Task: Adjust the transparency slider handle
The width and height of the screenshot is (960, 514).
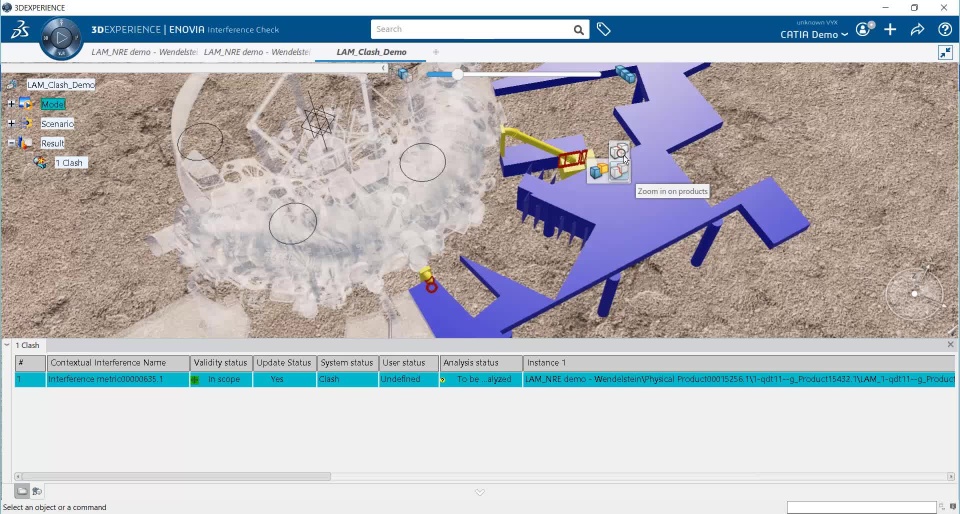Action: [457, 74]
